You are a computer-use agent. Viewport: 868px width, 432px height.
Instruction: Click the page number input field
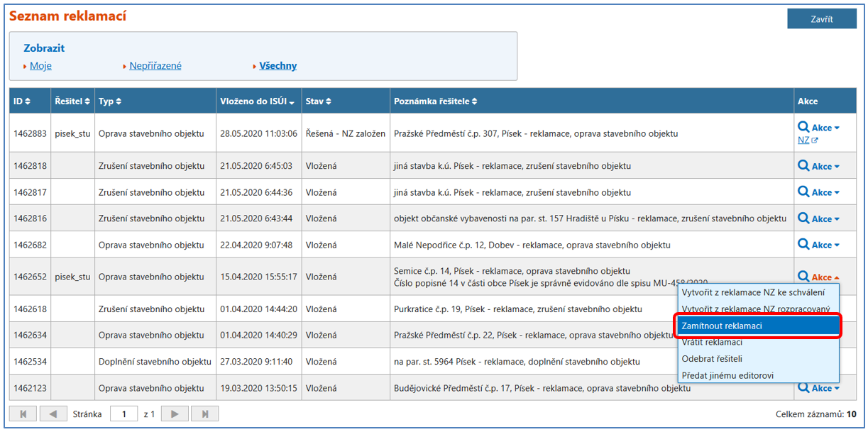pyautogui.click(x=123, y=414)
